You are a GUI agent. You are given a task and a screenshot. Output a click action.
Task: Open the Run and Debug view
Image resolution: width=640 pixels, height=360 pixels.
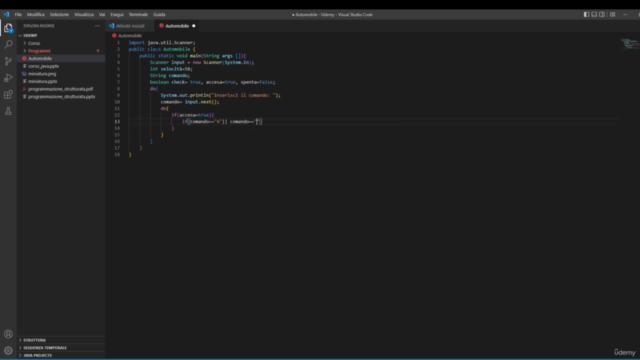[x=8, y=78]
